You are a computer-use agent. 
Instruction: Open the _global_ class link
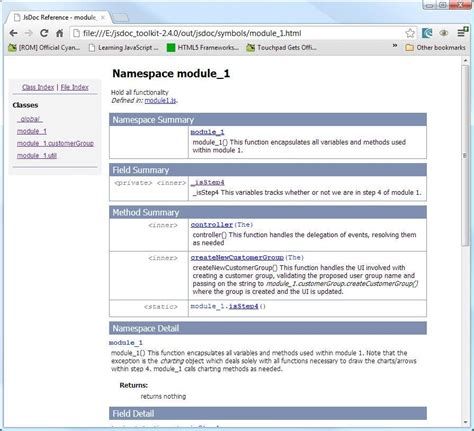[x=30, y=119]
